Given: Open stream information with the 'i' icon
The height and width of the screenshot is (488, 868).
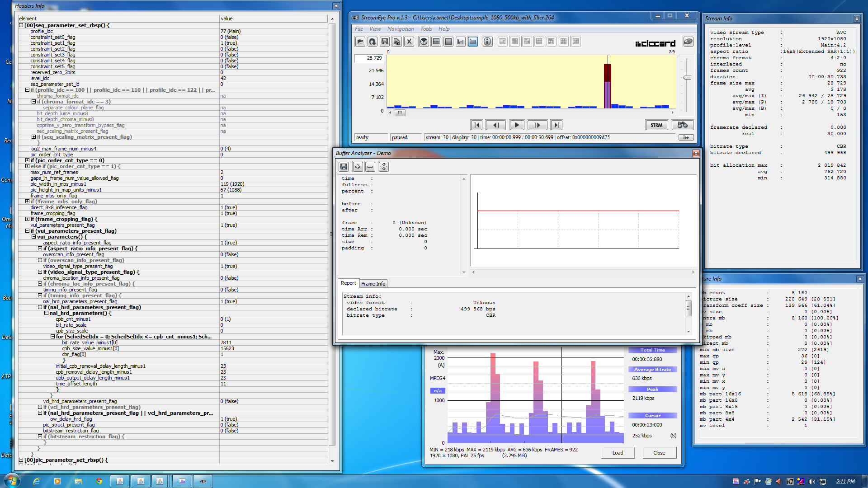Looking at the screenshot, I should (x=487, y=42).
